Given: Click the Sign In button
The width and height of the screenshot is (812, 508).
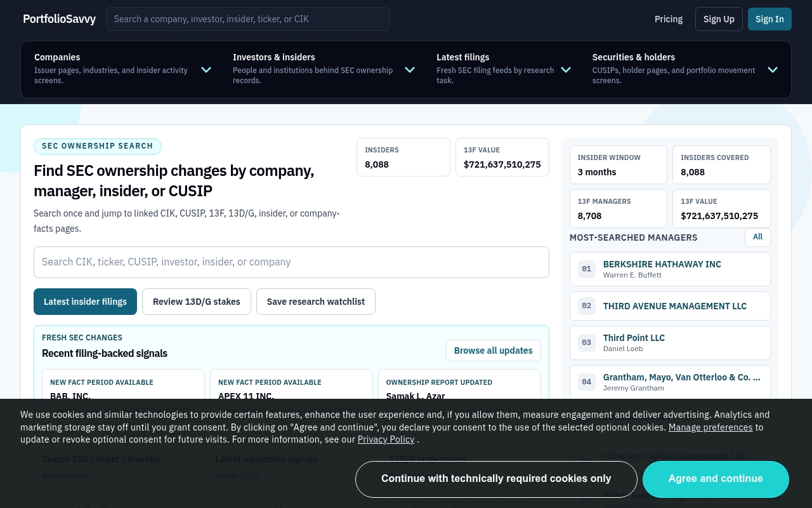Looking at the screenshot, I should point(769,19).
